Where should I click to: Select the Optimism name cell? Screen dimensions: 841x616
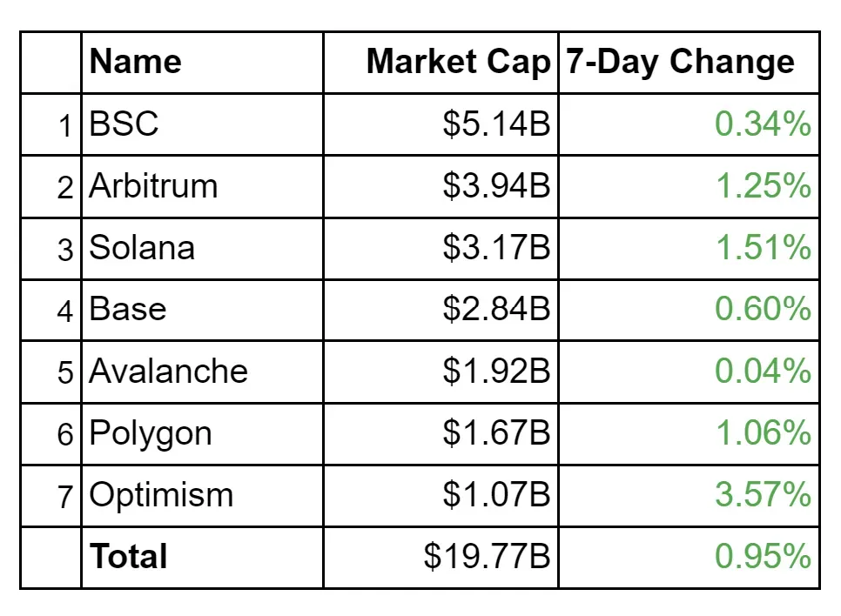[x=161, y=495]
